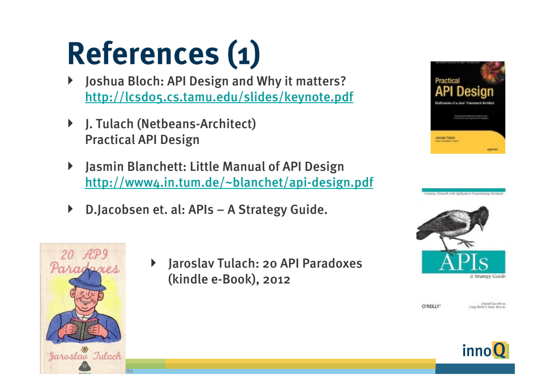Click the References (1) slide title
Image resolution: width=555 pixels, height=392 pixels.
(x=164, y=54)
